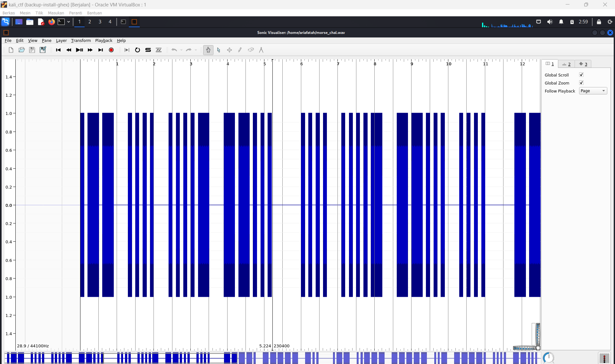Open notifications bell in panel

pyautogui.click(x=561, y=22)
